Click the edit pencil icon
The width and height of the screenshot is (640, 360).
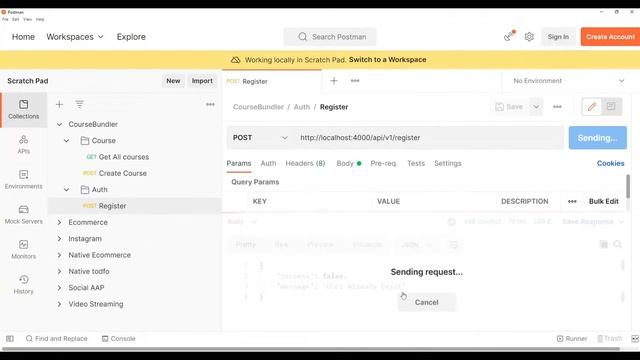pyautogui.click(x=591, y=107)
